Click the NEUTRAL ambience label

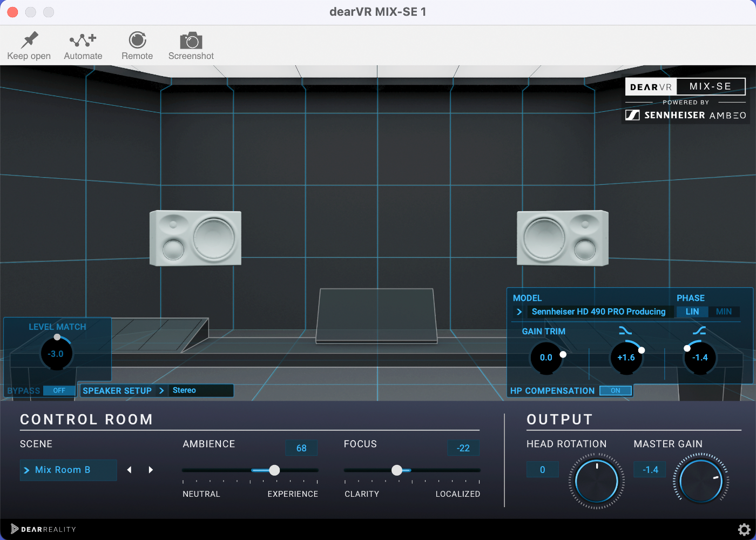pyautogui.click(x=201, y=494)
